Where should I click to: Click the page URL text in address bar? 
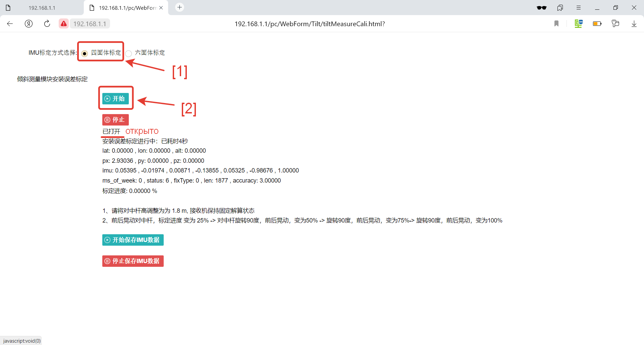[x=310, y=24]
